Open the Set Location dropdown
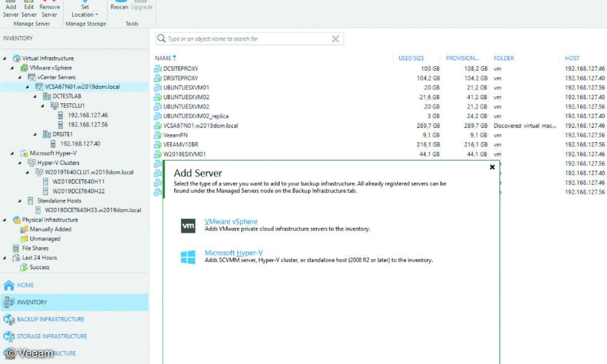The width and height of the screenshot is (607, 364). click(85, 9)
